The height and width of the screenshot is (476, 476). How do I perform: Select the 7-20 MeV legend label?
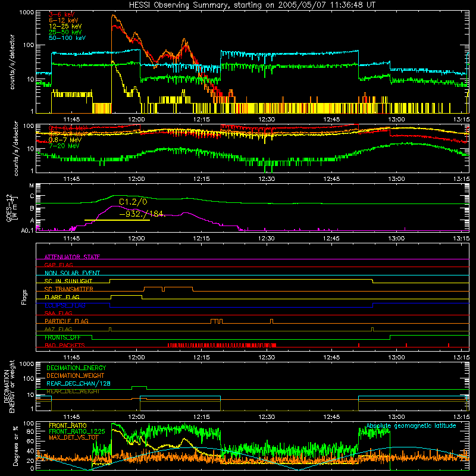(x=64, y=146)
